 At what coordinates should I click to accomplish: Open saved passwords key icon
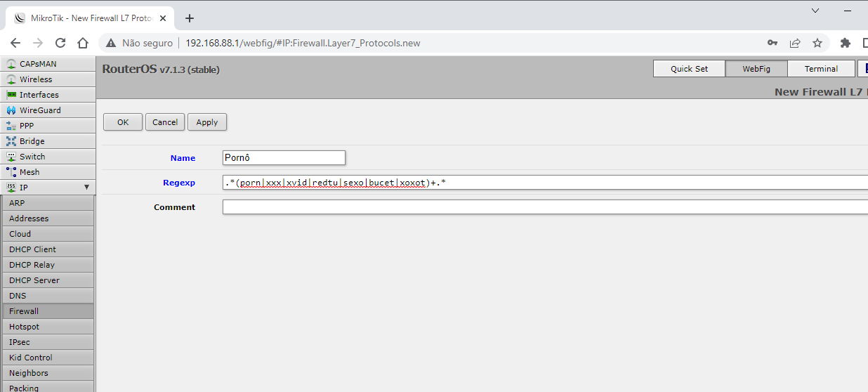[772, 43]
